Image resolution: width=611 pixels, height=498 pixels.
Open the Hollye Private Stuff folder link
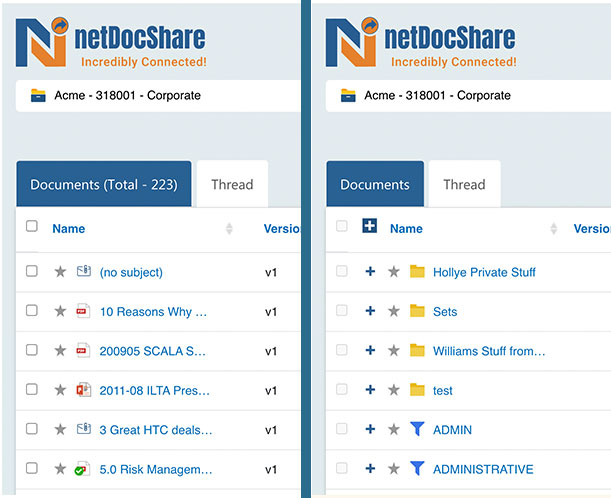pos(484,272)
